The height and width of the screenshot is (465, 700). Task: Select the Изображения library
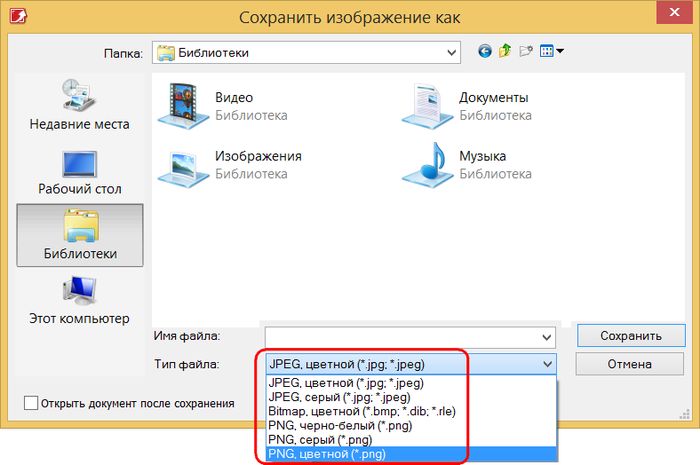click(x=230, y=165)
